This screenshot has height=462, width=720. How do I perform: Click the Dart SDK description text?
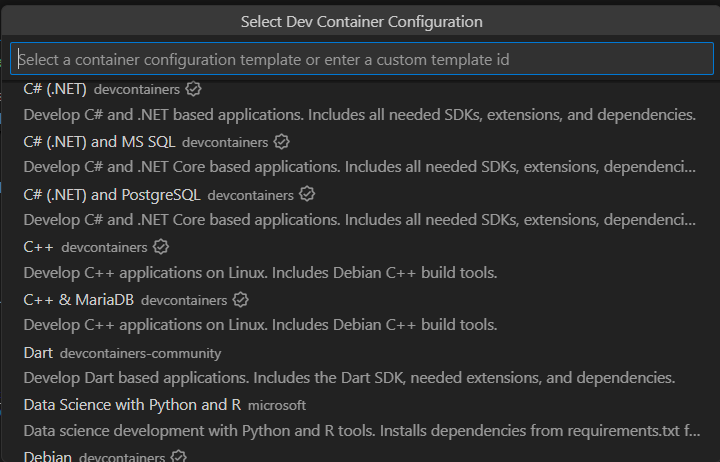[349, 378]
